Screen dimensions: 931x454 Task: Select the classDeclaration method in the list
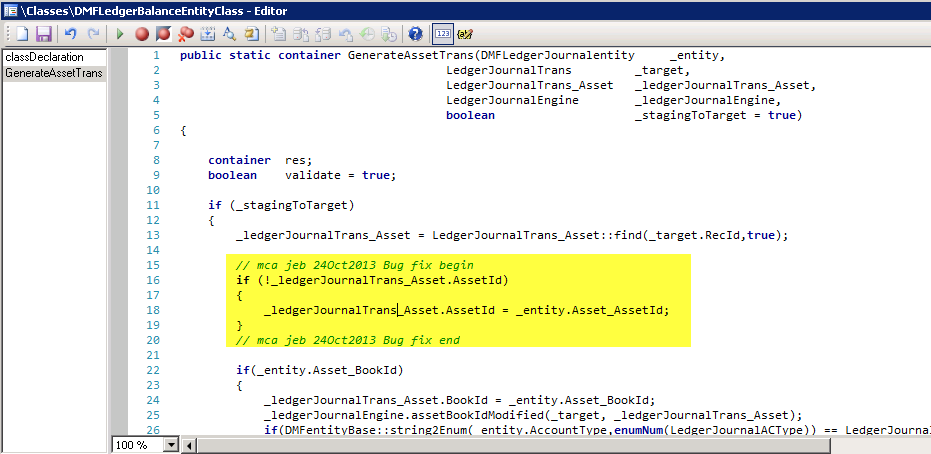tap(45, 57)
